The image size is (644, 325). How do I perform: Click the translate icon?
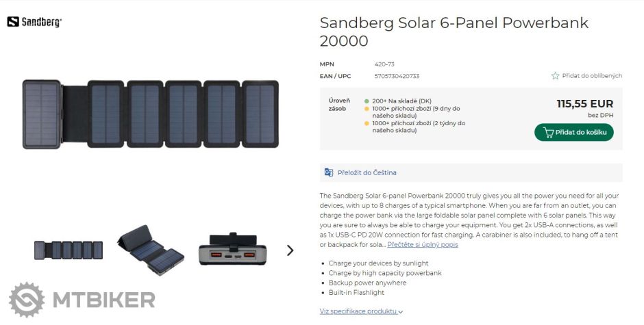pos(329,172)
